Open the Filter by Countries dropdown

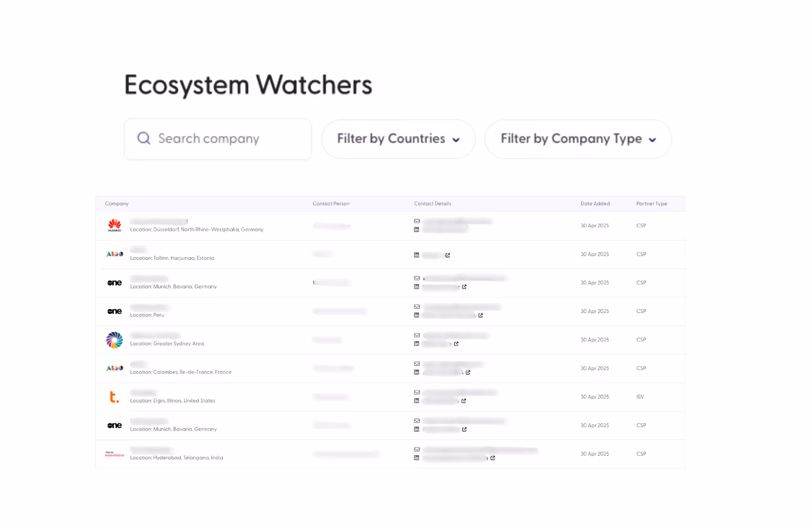click(399, 139)
